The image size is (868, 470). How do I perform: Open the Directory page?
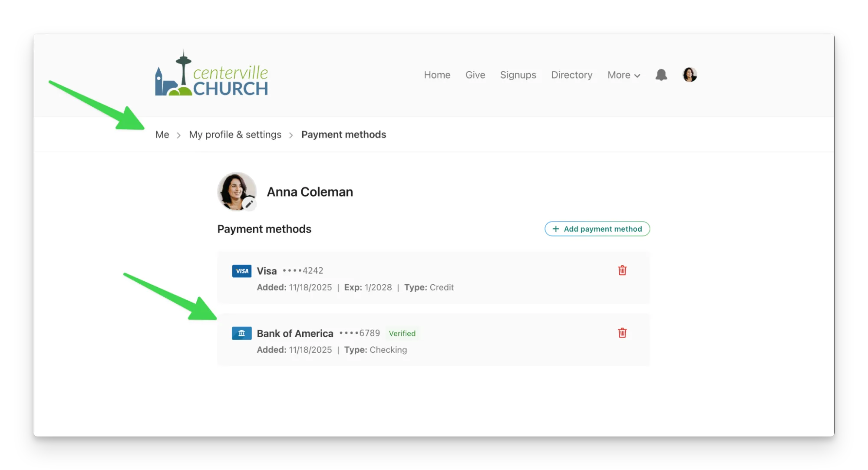571,75
